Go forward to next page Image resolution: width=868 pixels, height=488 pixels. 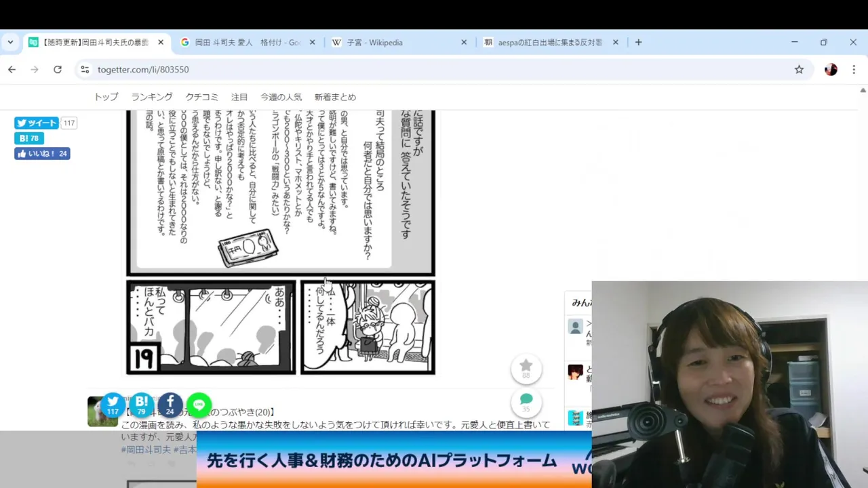pyautogui.click(x=35, y=69)
